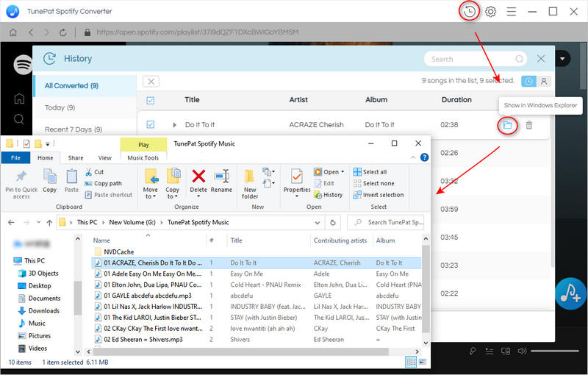Open the Properties dropdown arrow

[297, 196]
